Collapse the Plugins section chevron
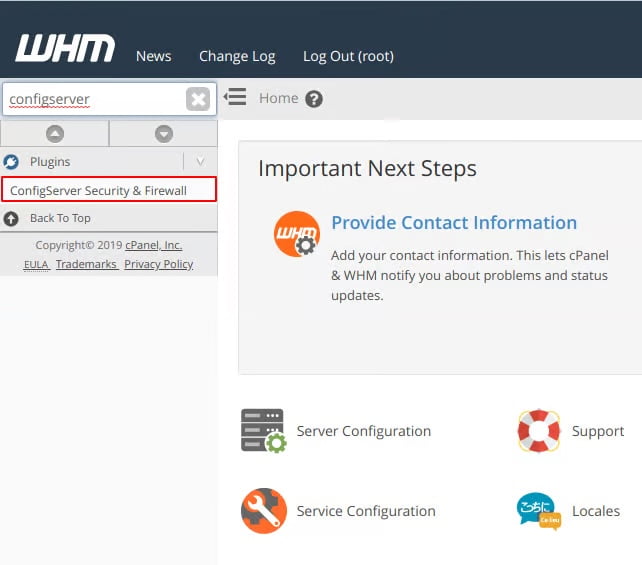This screenshot has width=642, height=565. tap(200, 161)
